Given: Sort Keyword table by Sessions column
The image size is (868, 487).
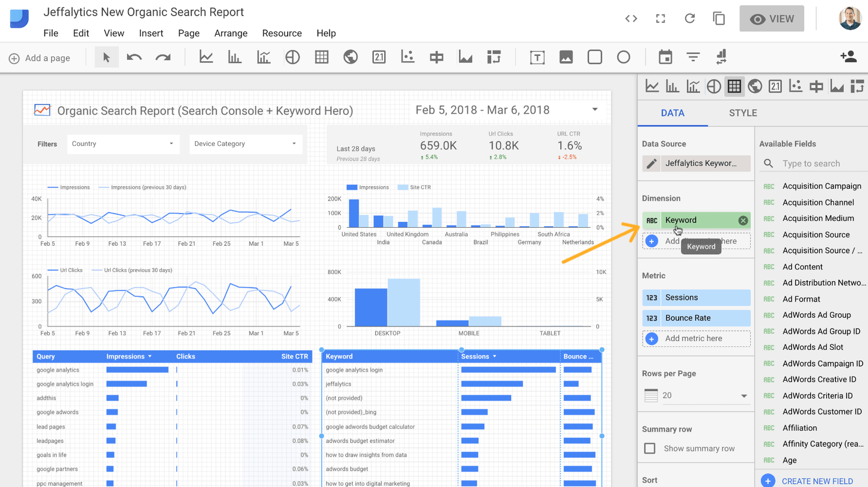Looking at the screenshot, I should [478, 356].
